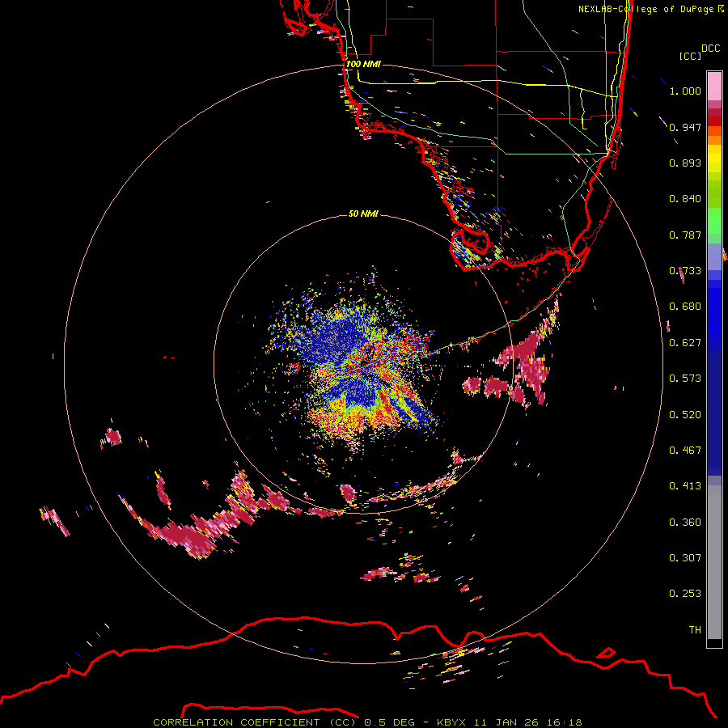Click the 0.253 scale value
728x728 pixels.
coord(685,594)
